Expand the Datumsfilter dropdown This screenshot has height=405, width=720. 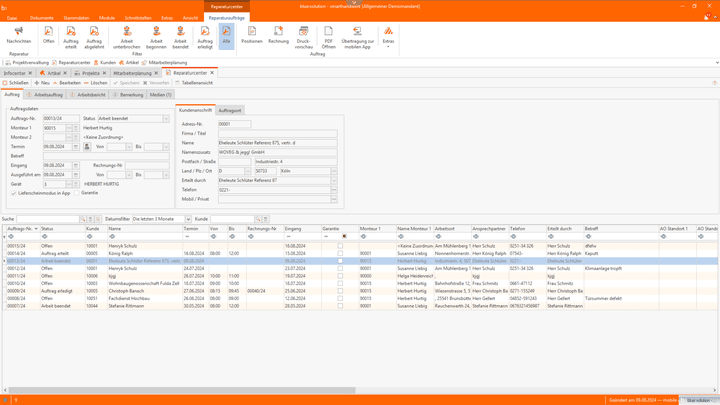(187, 219)
